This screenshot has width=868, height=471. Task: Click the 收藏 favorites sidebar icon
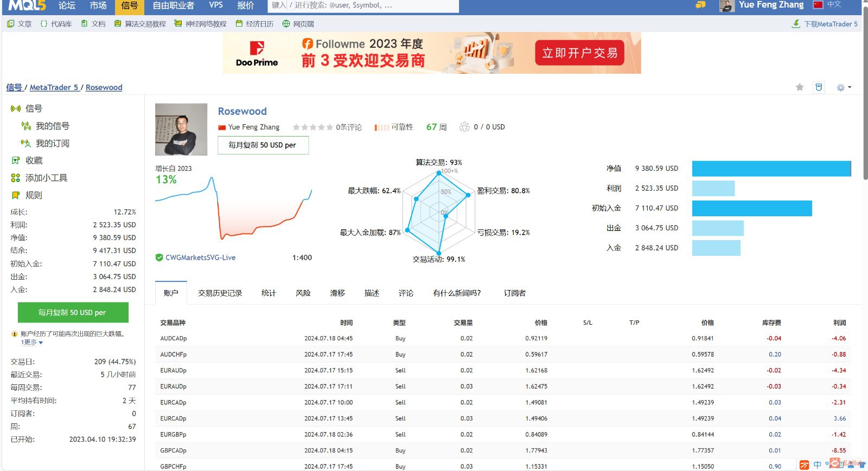point(16,160)
